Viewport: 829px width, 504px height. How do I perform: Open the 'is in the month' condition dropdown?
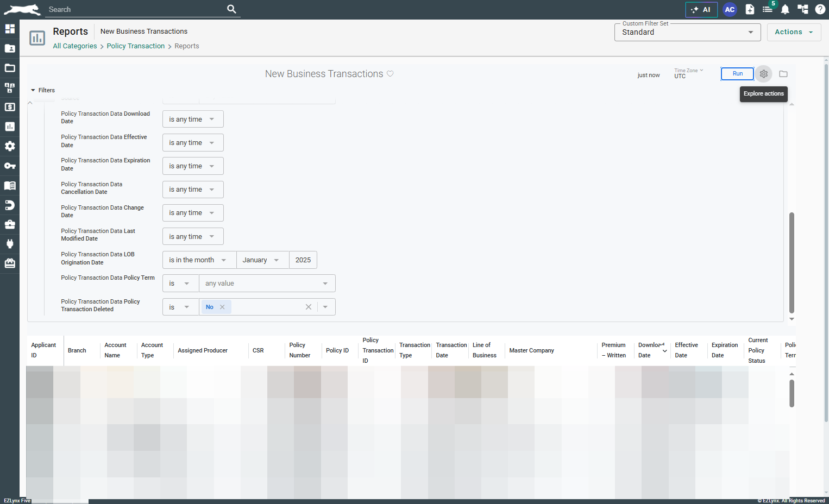pos(199,260)
